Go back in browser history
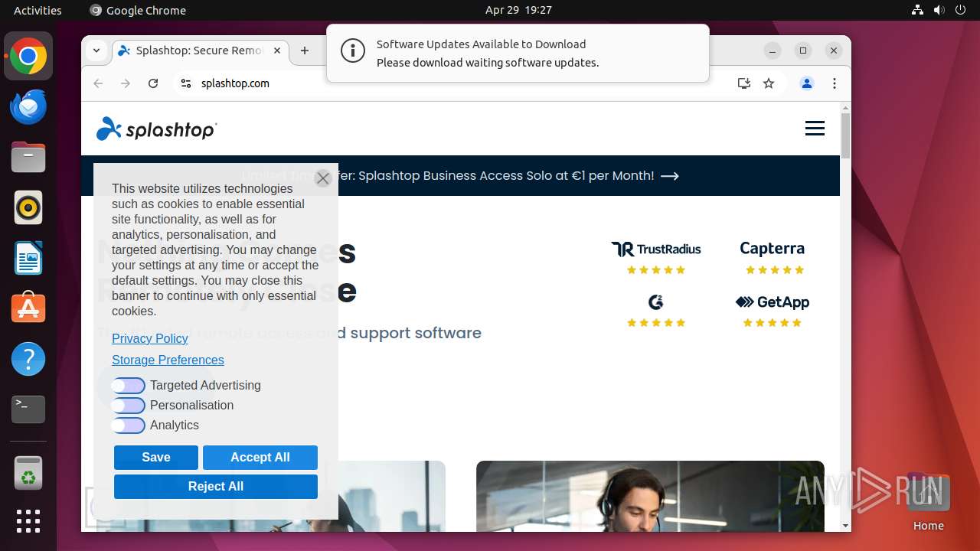 point(98,83)
